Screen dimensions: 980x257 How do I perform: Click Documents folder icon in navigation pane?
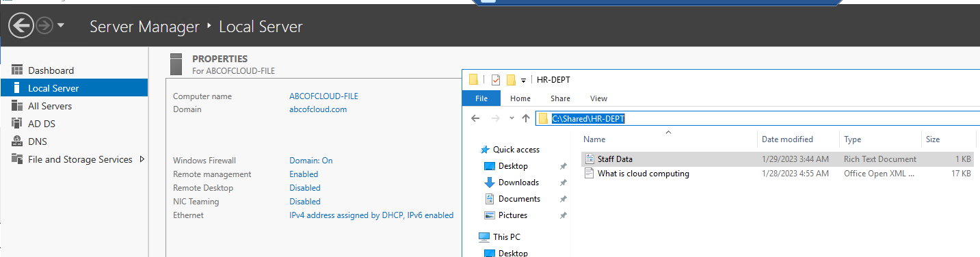489,199
